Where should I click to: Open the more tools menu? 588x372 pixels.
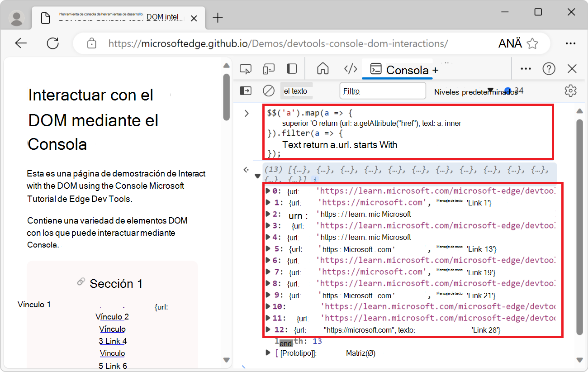coord(525,68)
